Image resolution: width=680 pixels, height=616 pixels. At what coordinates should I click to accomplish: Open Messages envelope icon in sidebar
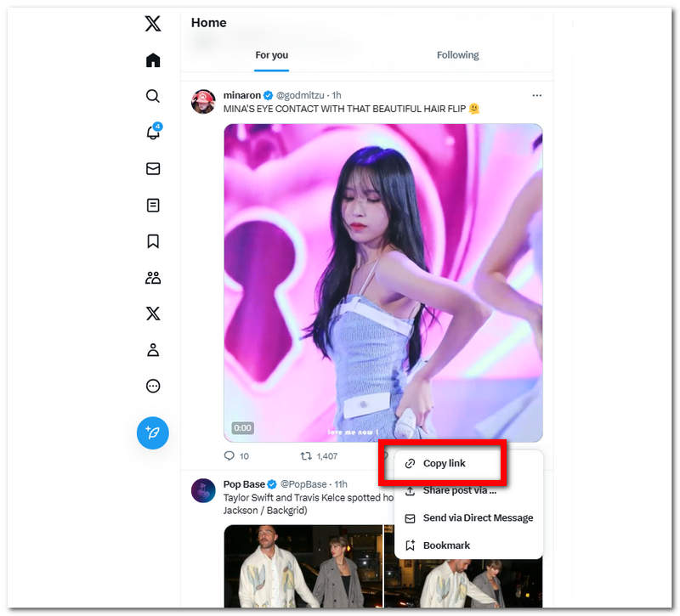click(153, 168)
